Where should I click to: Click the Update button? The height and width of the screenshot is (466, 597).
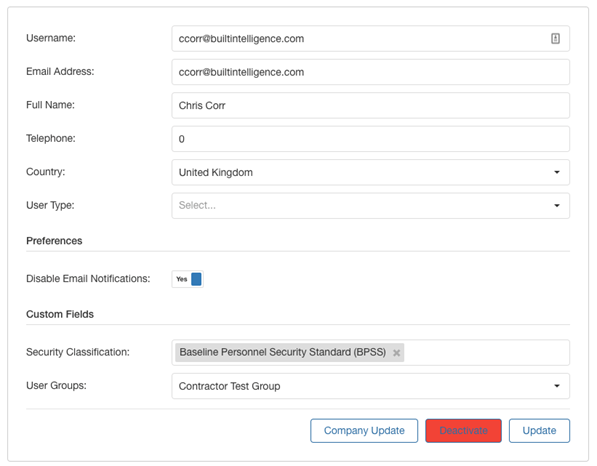(539, 431)
